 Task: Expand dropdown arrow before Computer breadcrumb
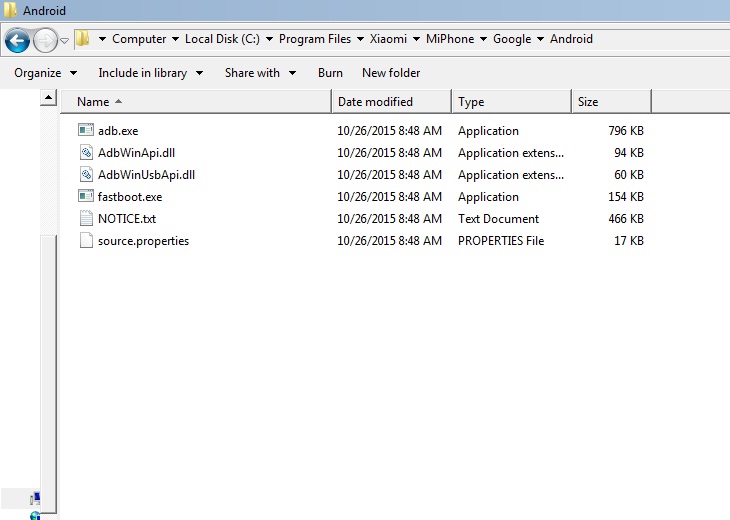tap(102, 39)
